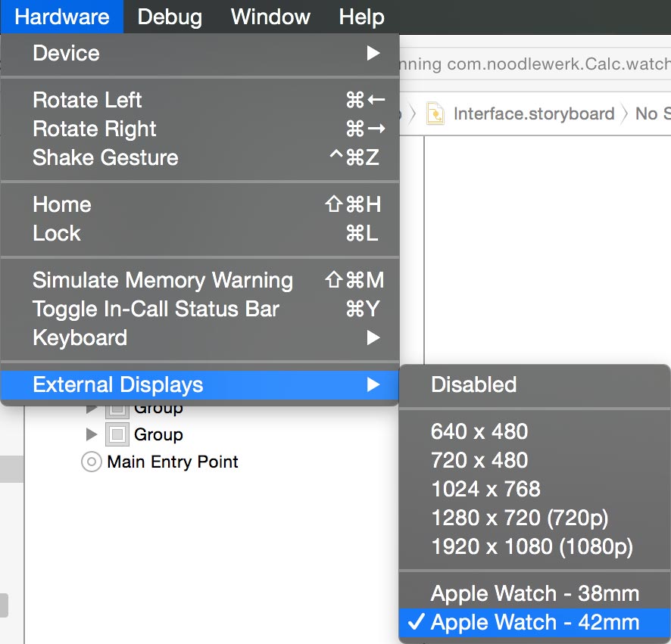This screenshot has width=671, height=644.
Task: Select the first Group item icon
Action: click(x=116, y=409)
